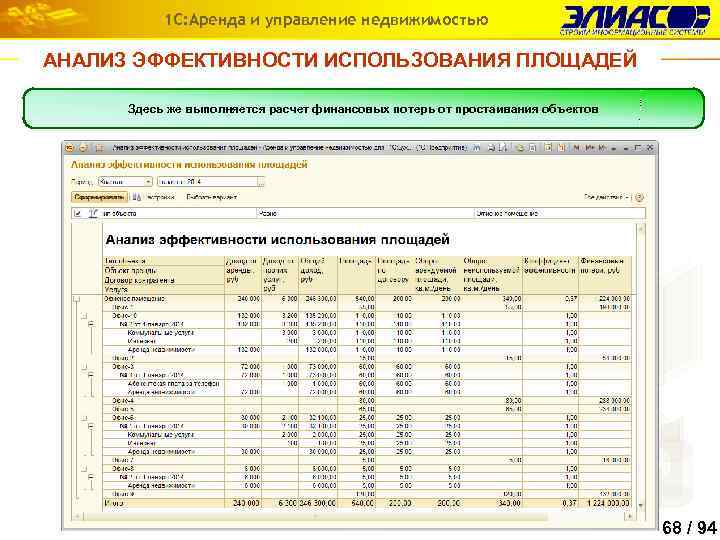The height and width of the screenshot is (540, 720).
Task: Click the report title Анализ эффективности использования площадей
Action: pos(277,240)
